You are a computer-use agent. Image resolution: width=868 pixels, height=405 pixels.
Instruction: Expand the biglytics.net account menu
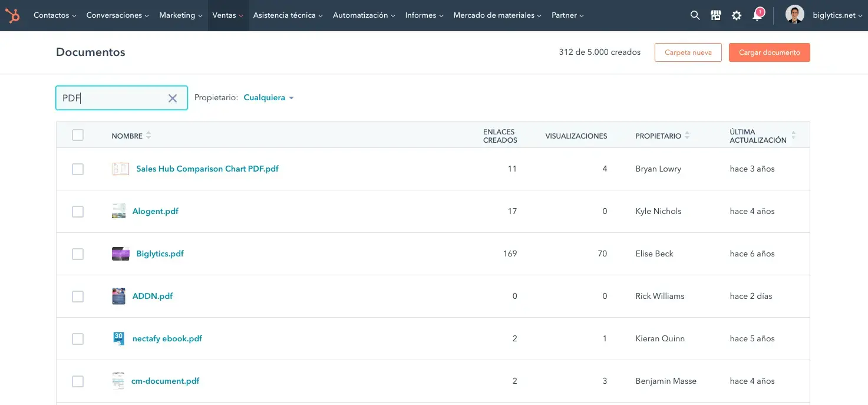tap(837, 15)
